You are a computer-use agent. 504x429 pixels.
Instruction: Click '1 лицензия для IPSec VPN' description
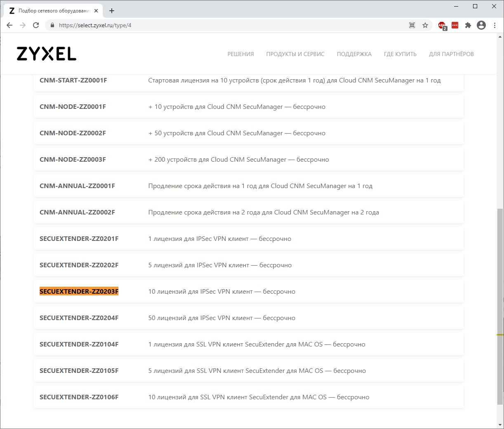(220, 239)
